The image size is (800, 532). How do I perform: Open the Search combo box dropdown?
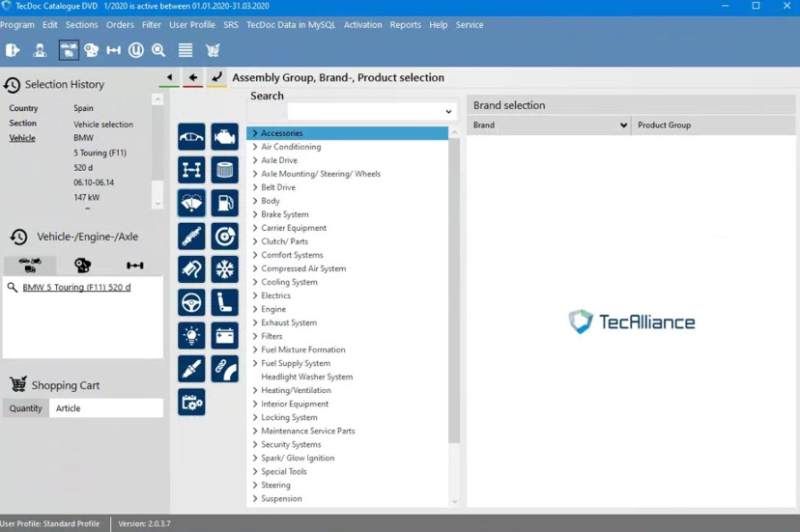click(x=448, y=112)
